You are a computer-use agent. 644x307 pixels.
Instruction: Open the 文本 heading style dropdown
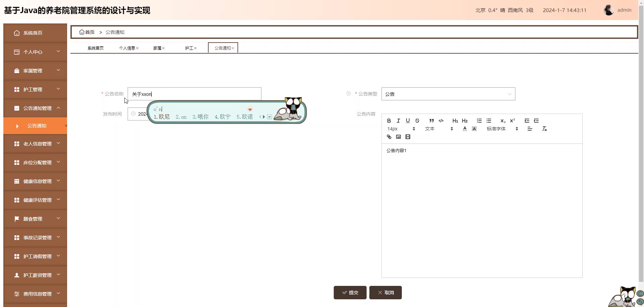click(x=439, y=129)
